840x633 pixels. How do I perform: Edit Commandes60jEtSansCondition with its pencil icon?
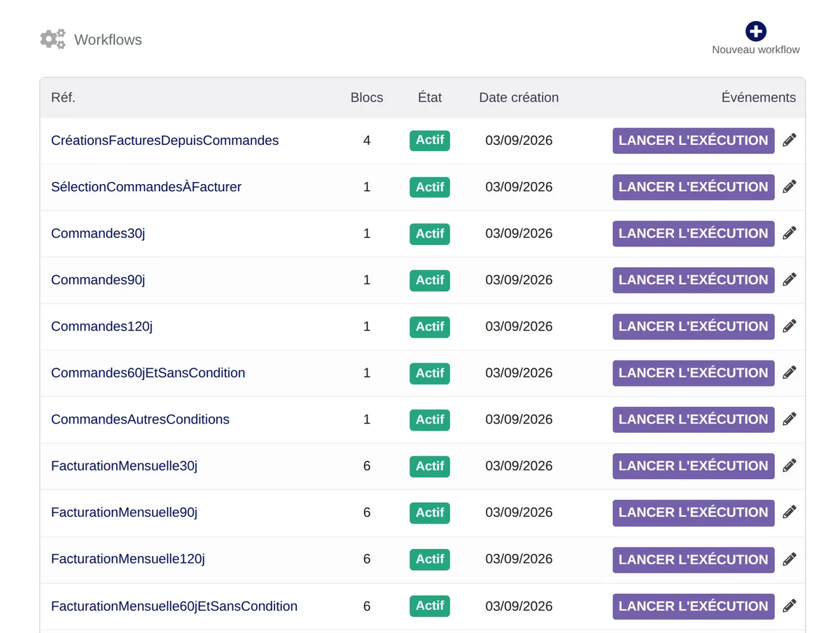(x=789, y=373)
